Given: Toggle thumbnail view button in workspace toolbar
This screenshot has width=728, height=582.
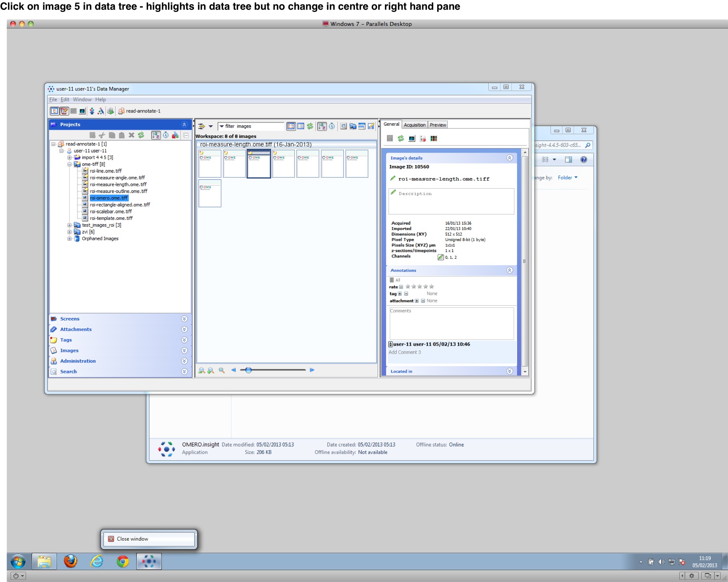Looking at the screenshot, I should click(291, 126).
